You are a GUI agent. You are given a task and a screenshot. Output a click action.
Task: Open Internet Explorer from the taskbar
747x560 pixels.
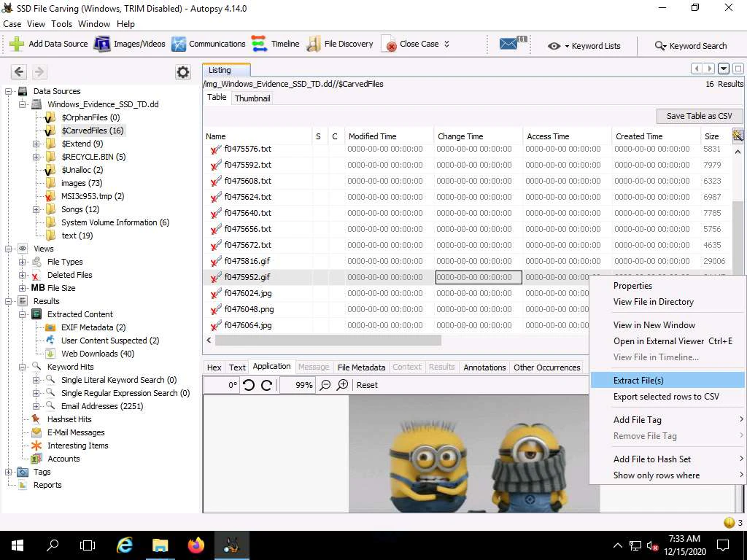point(125,545)
